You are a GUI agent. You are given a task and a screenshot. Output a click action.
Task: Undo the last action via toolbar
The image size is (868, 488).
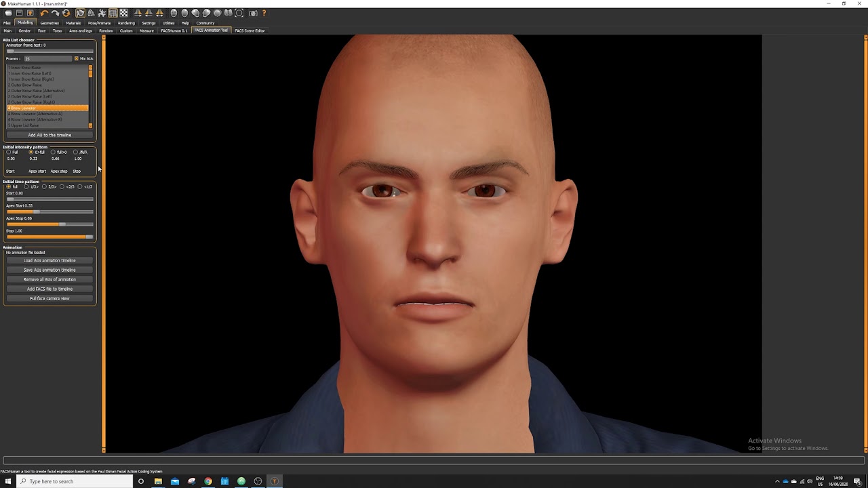point(44,13)
